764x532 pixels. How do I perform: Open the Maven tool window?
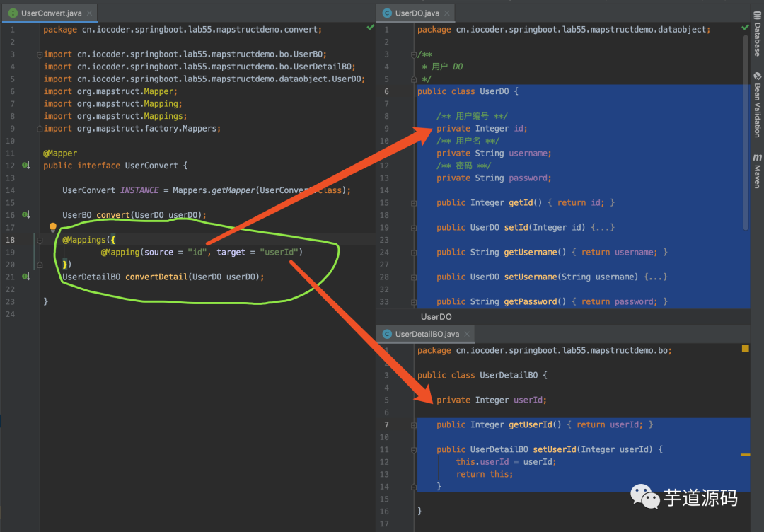(x=757, y=171)
